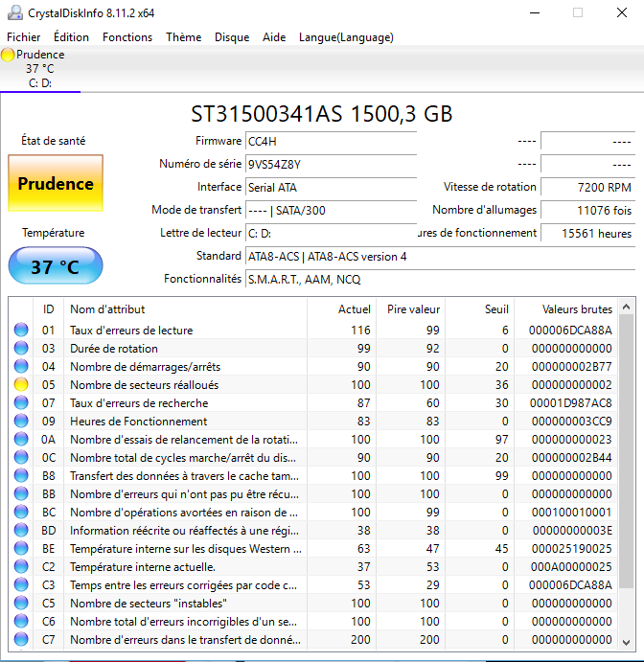644x662 pixels.
Task: Open the Langue(Language) menu
Action: [x=346, y=37]
